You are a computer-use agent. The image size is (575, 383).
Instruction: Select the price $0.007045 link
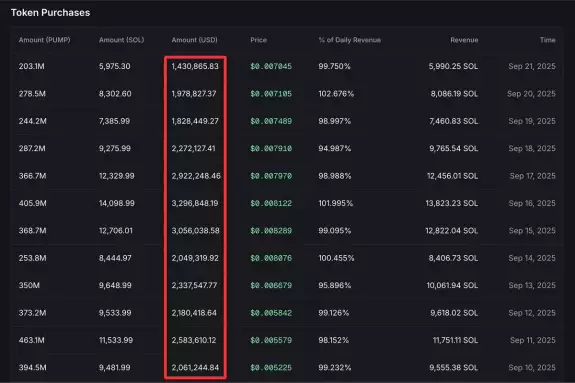pyautogui.click(x=271, y=66)
